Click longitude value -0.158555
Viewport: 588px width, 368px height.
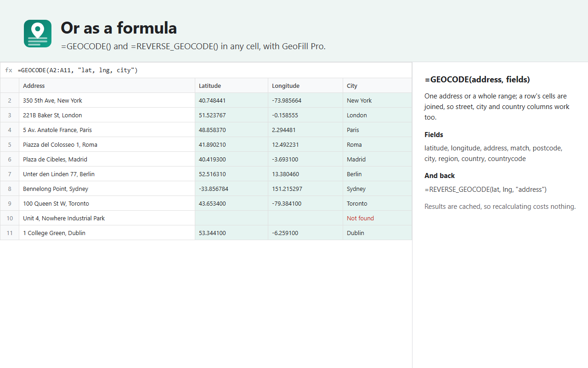coord(305,115)
